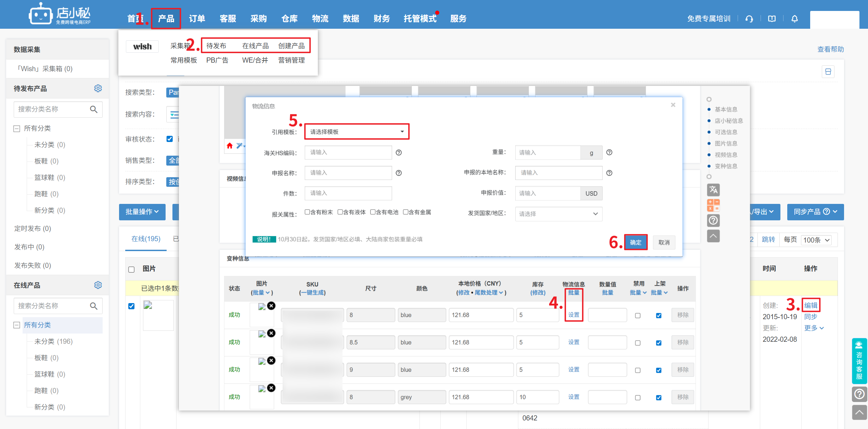
Task: Switch to the 在线(195) tab
Action: [x=146, y=239]
